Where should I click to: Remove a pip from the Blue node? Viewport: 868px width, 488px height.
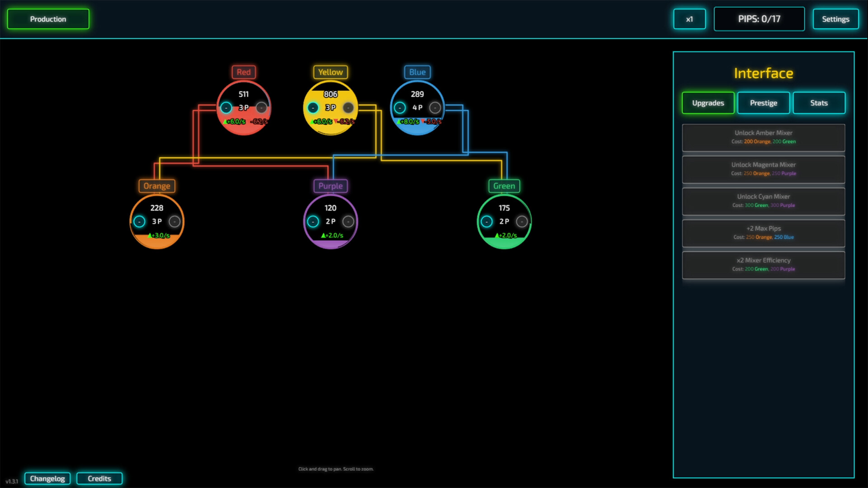[400, 108]
